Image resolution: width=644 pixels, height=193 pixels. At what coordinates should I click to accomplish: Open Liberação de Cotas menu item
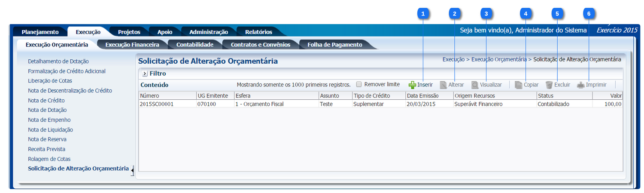pyautogui.click(x=50, y=81)
